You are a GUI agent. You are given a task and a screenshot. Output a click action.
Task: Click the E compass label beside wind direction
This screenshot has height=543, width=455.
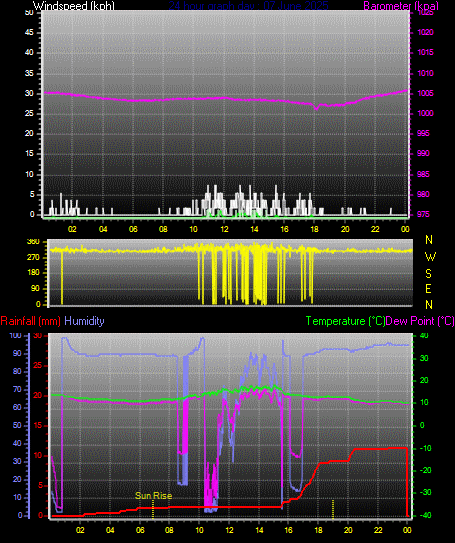(x=428, y=288)
